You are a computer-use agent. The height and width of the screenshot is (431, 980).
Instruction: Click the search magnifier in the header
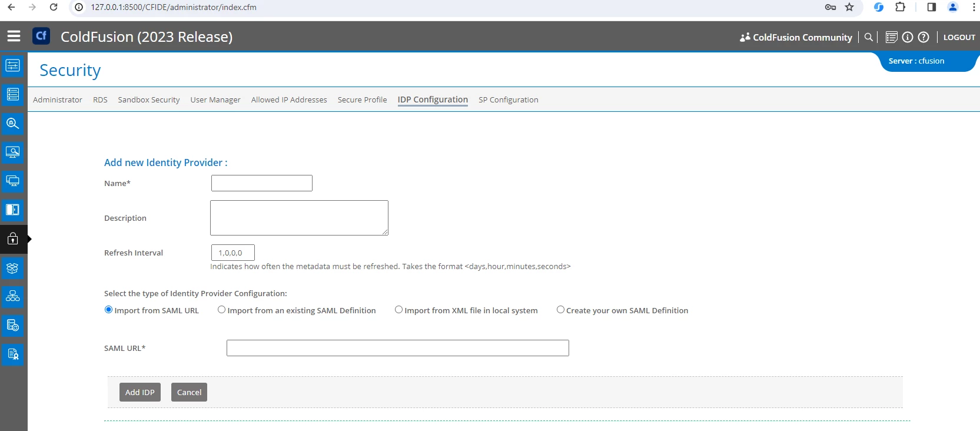pyautogui.click(x=868, y=37)
